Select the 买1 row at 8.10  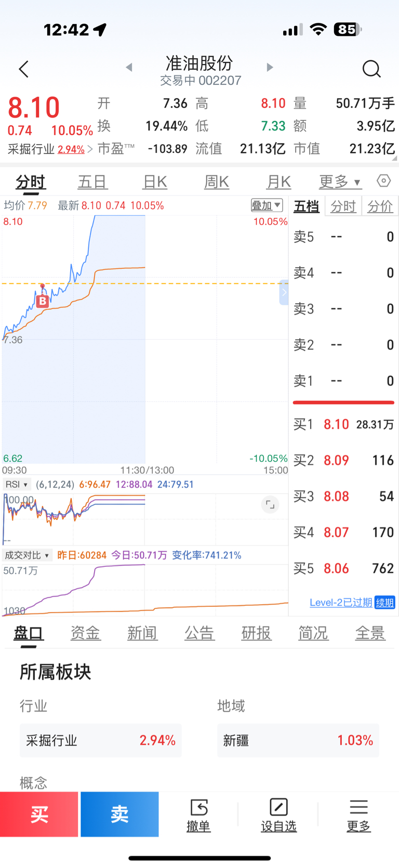343,424
